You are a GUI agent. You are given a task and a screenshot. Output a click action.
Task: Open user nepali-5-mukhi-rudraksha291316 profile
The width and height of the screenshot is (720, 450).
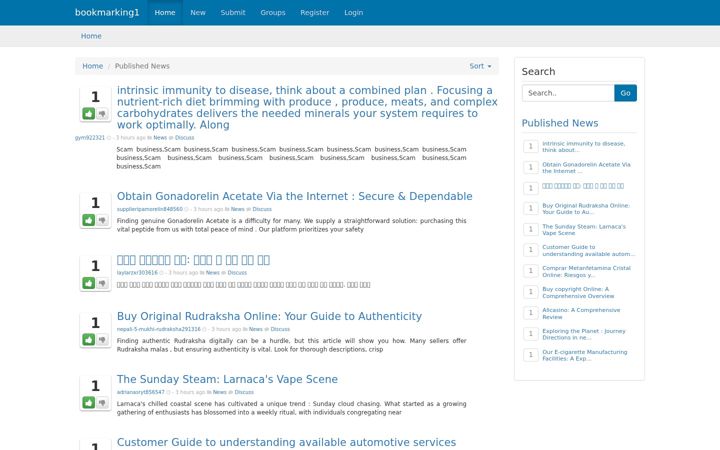point(159,329)
